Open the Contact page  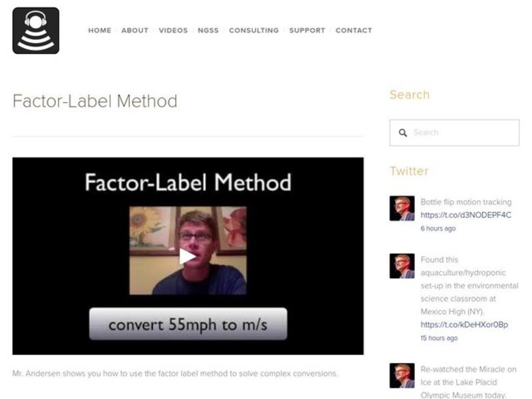click(x=354, y=31)
